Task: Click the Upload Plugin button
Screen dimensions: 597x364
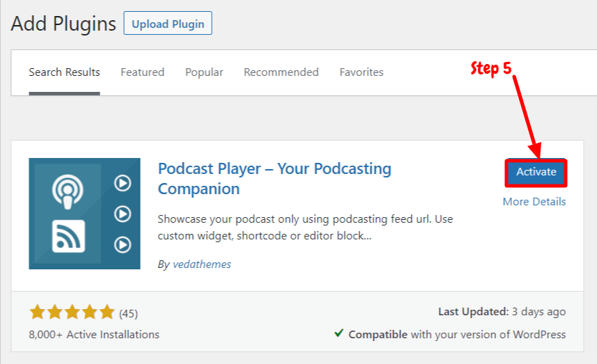Action: [167, 23]
